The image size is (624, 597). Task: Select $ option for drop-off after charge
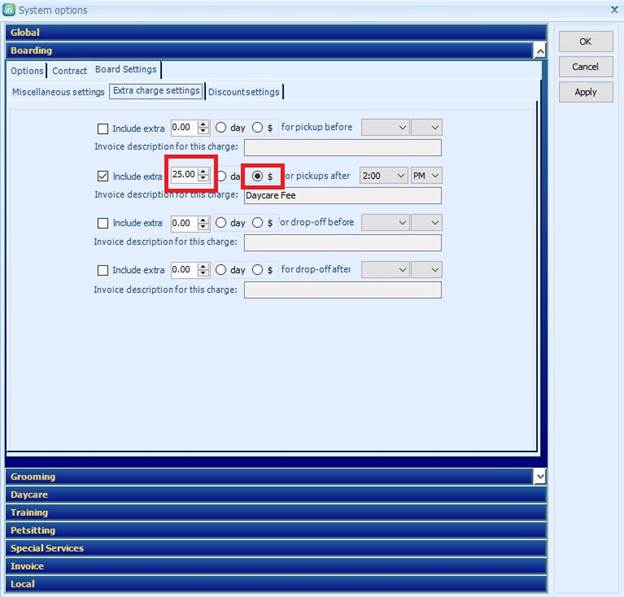pyautogui.click(x=257, y=270)
